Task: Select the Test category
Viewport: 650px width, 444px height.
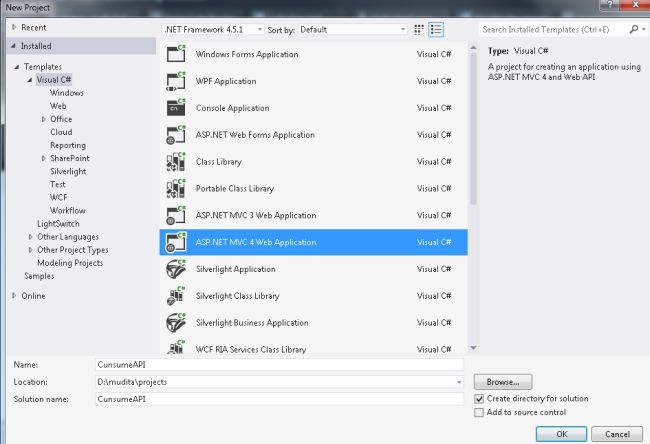Action: [58, 184]
